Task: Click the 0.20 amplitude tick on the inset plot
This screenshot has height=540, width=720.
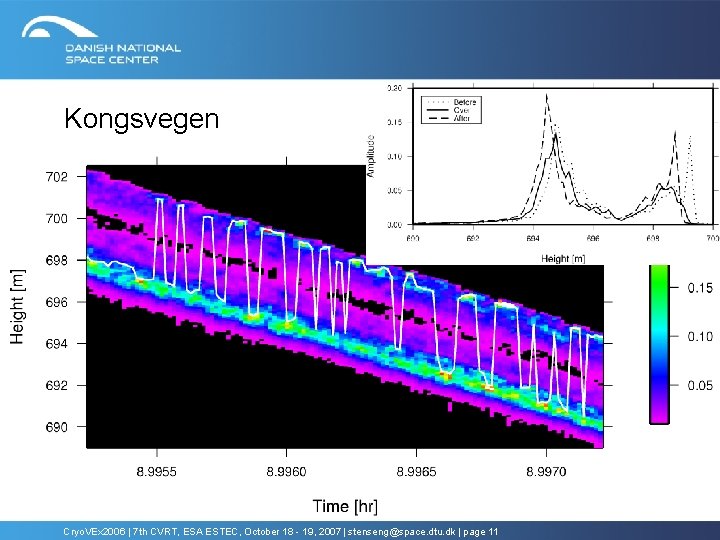Action: click(x=395, y=88)
